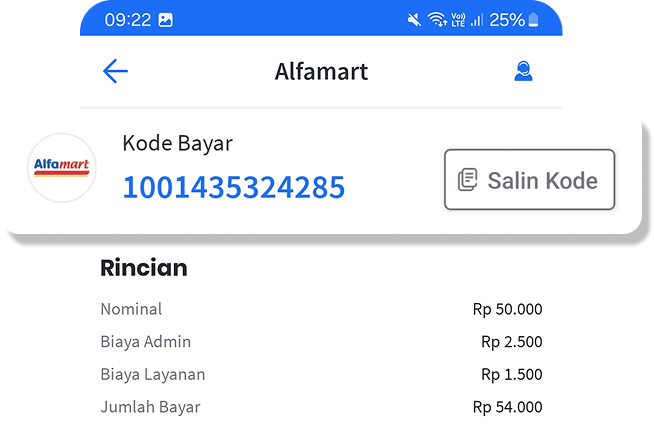
Task: Tap the battery icon in status bar
Action: (x=533, y=20)
